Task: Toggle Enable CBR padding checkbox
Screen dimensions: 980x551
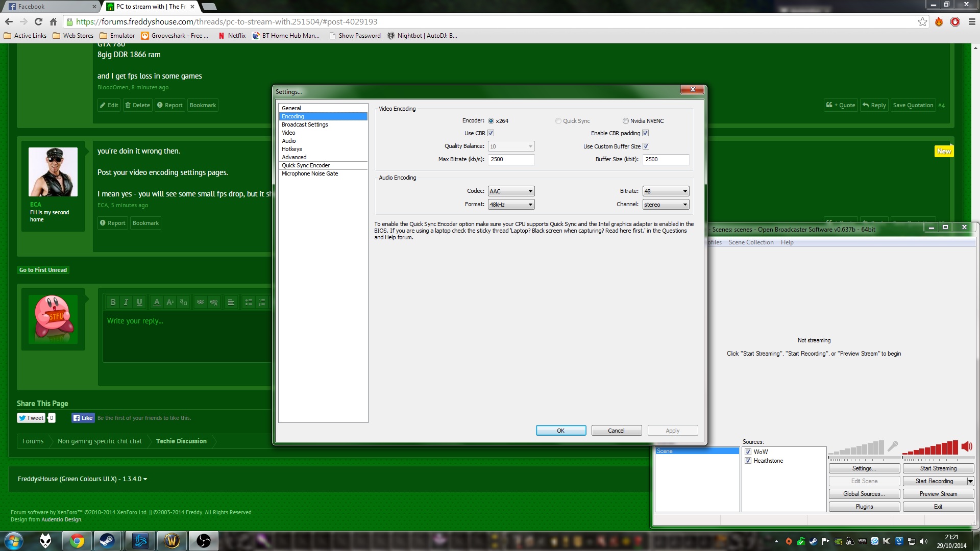Action: pyautogui.click(x=646, y=133)
